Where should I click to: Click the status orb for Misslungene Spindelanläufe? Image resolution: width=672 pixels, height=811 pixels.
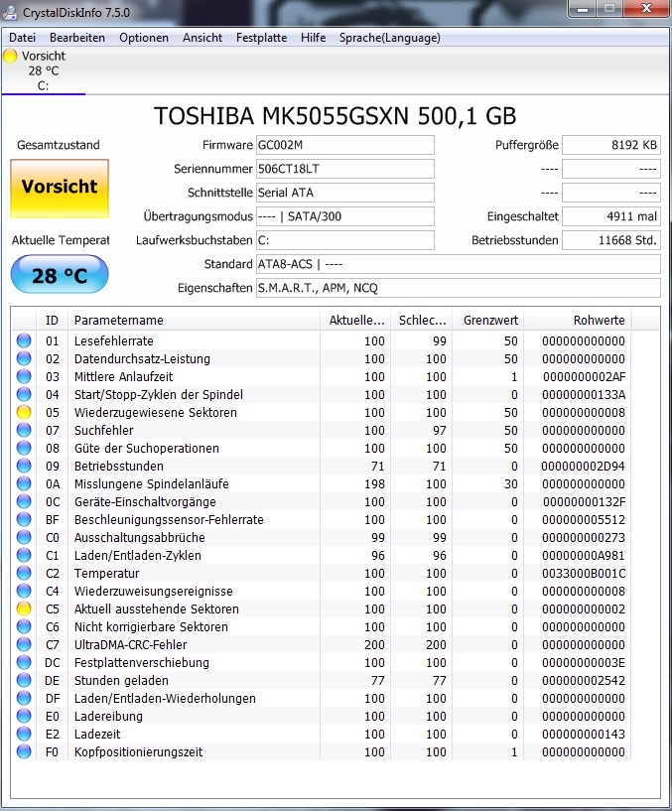24,483
